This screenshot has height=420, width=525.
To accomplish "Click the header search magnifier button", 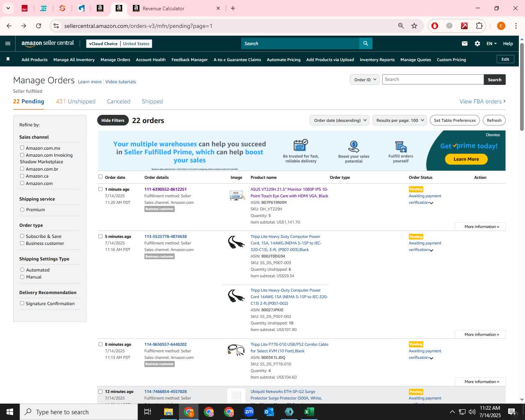I will [365, 43].
